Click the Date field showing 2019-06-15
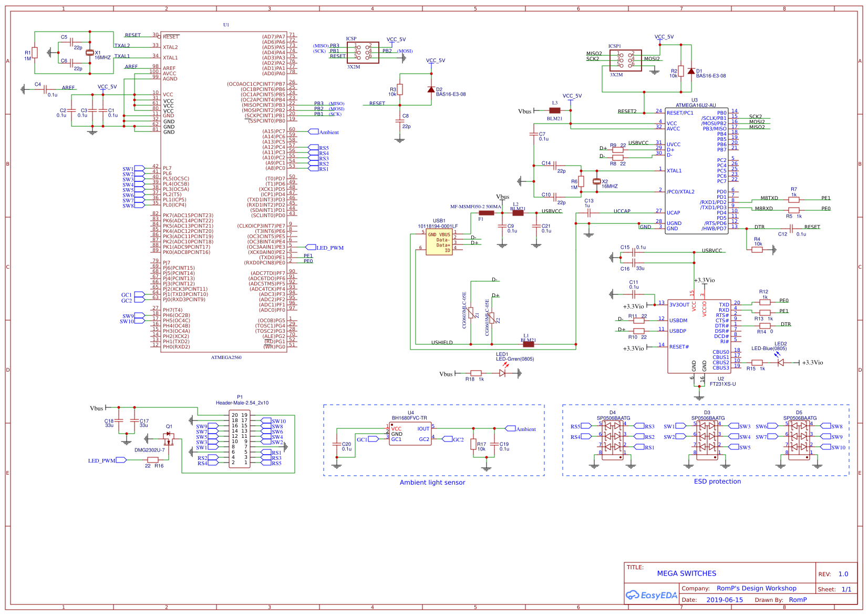 click(725, 599)
